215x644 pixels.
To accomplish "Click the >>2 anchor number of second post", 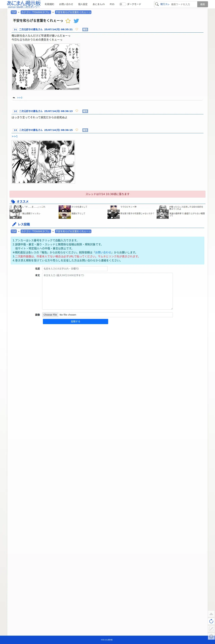I will [x=15, y=111].
